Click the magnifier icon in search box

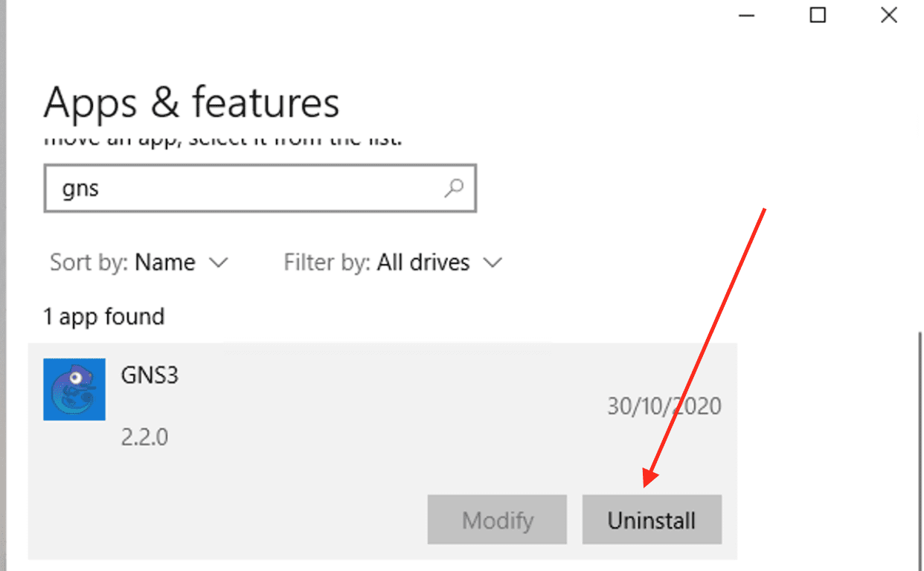453,188
